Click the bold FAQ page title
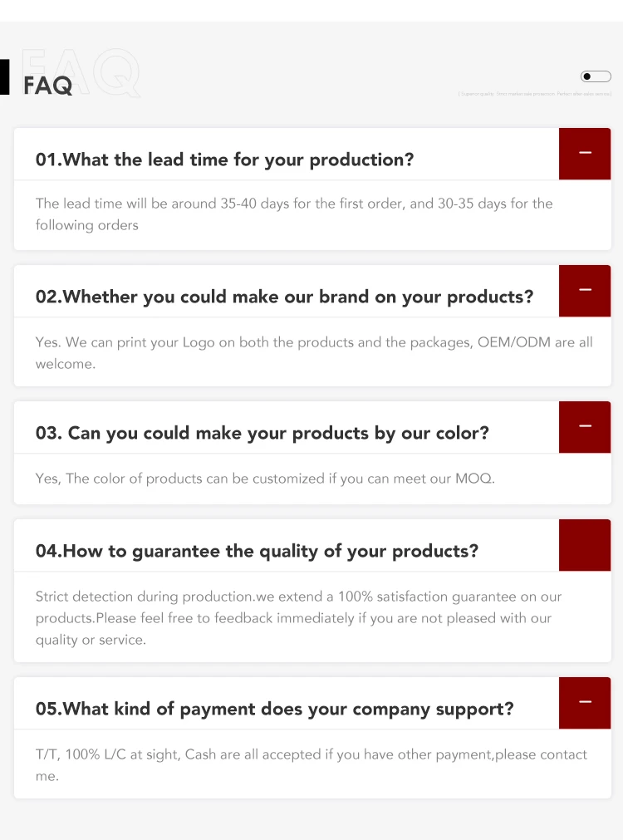Viewport: 623px width, 840px height. (x=47, y=86)
